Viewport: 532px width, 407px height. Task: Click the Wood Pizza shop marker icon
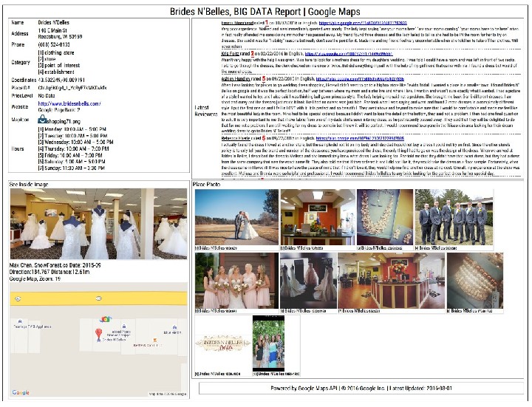tap(124, 326)
